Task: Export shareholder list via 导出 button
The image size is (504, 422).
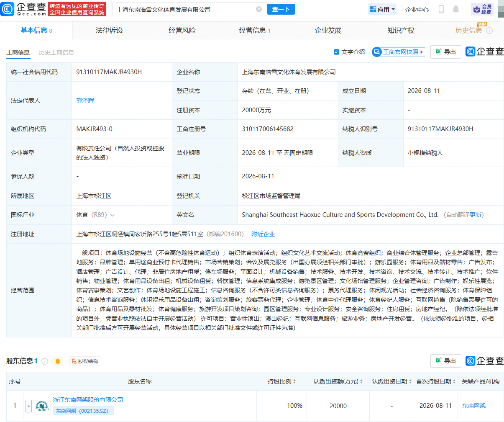Action: point(446,361)
